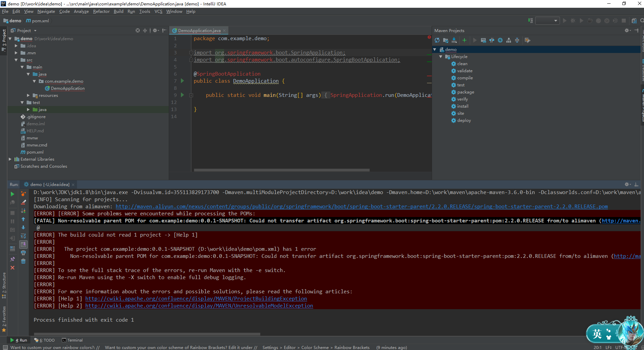
Task: Select pom.xml in project tree
Action: click(35, 152)
